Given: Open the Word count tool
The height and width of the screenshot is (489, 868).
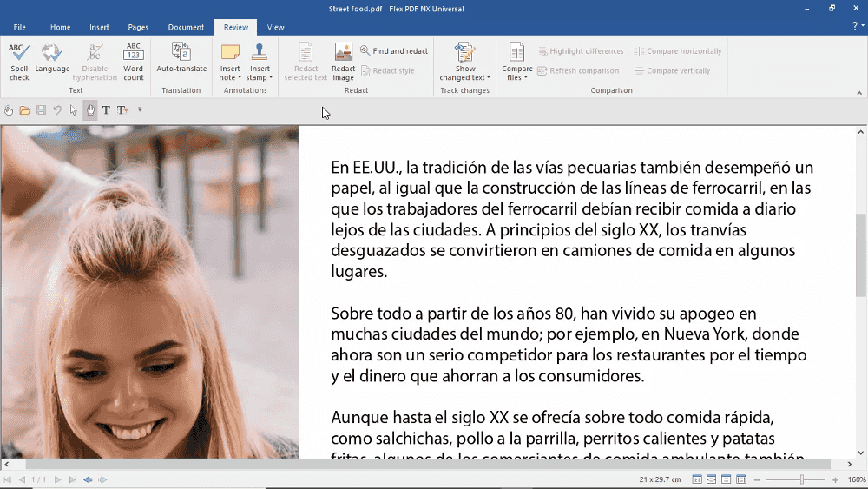Looking at the screenshot, I should (134, 62).
